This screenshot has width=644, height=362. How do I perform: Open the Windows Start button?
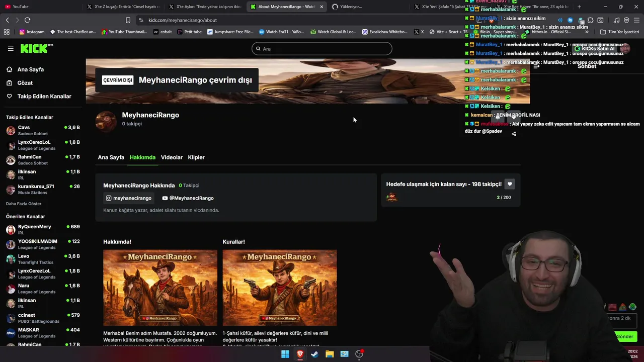tap(285, 354)
